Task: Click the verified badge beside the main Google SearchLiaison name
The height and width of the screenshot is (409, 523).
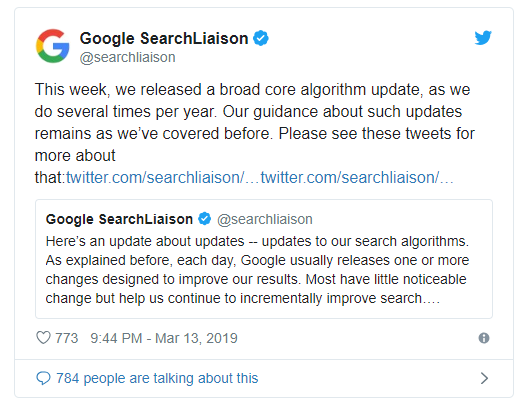Action: pyautogui.click(x=261, y=38)
